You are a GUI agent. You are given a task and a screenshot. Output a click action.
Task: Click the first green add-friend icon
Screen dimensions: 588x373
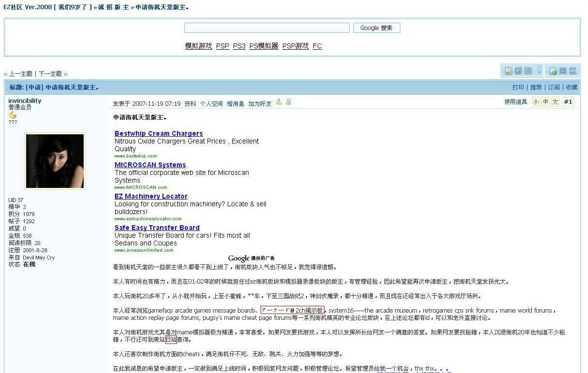(x=279, y=102)
